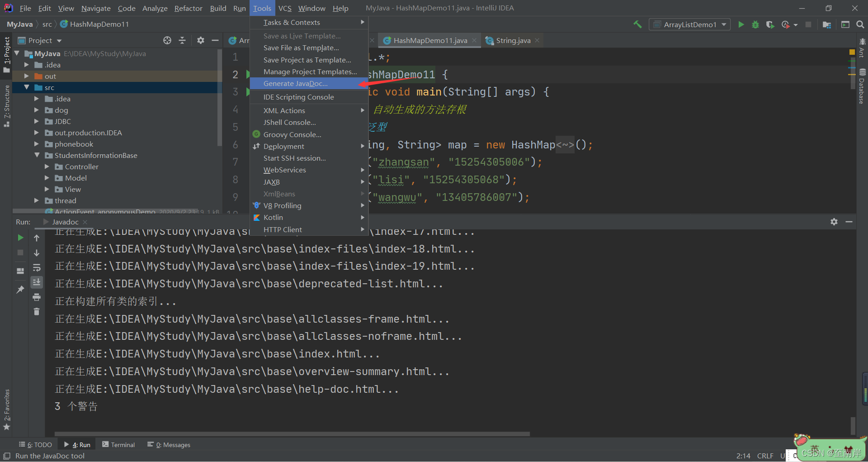
Task: Switch to the String.java tab
Action: (513, 40)
